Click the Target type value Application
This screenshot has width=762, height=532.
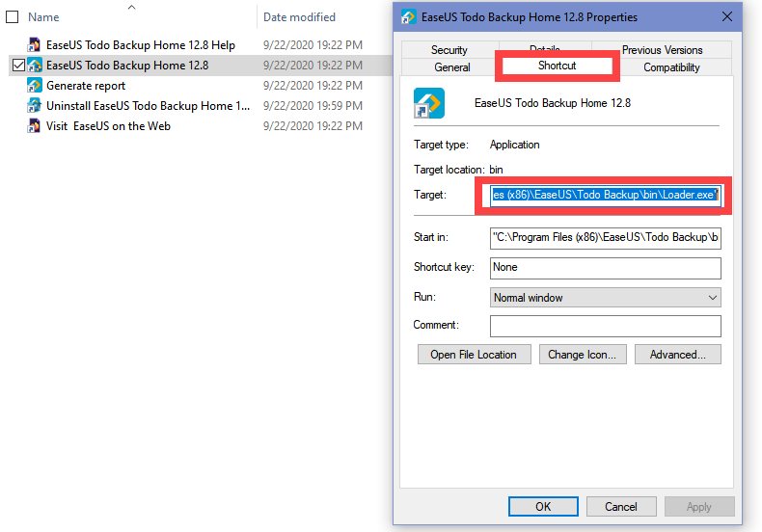[515, 145]
